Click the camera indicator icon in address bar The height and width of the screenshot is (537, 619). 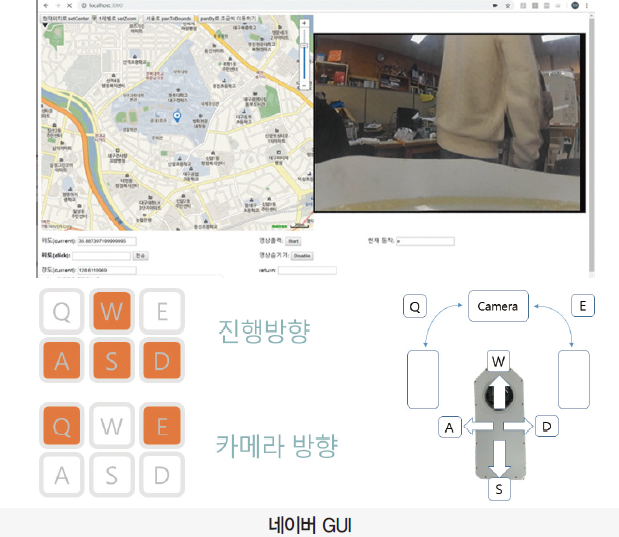(495, 6)
